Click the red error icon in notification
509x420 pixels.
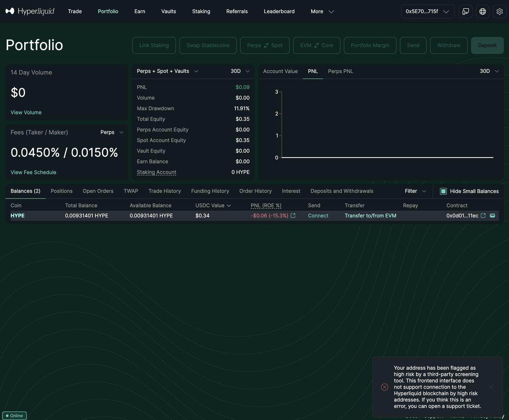385,387
